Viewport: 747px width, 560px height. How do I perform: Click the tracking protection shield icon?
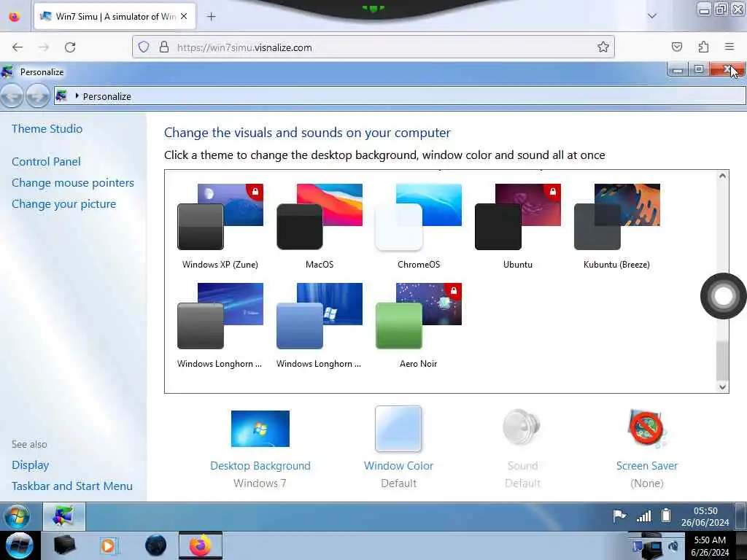coord(144,47)
